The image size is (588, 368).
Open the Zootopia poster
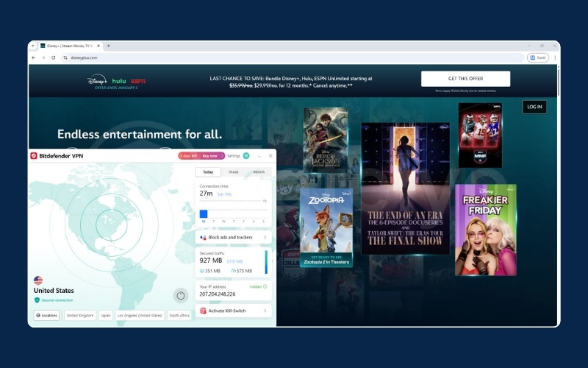(326, 227)
